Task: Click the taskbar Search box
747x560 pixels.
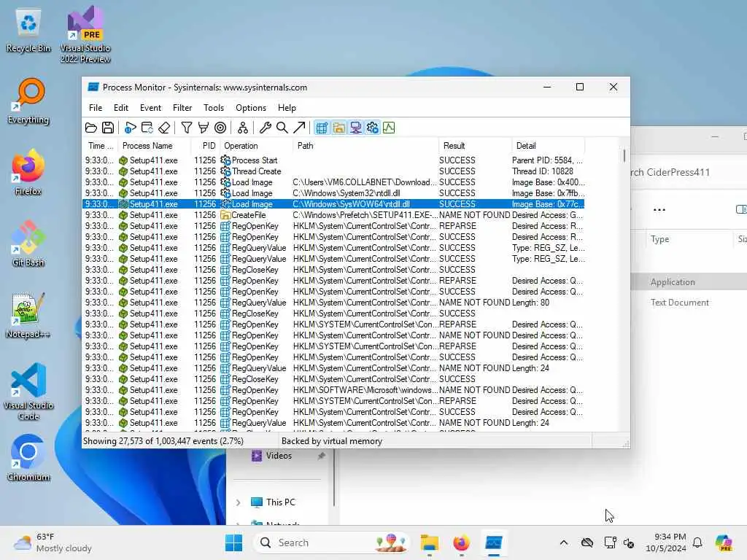Action: pos(330,542)
